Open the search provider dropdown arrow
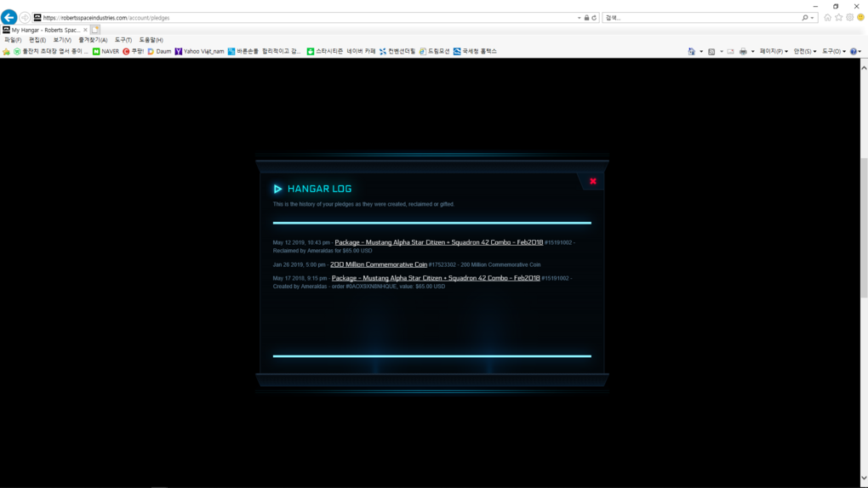 coord(812,18)
